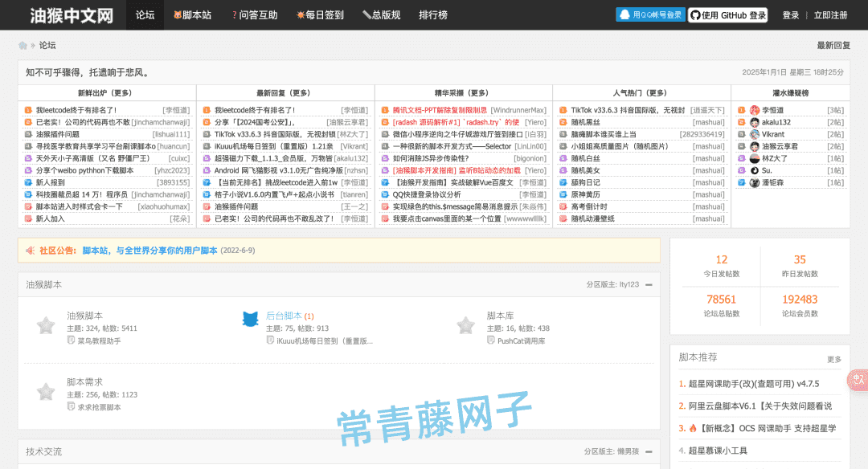This screenshot has width=868, height=469.
Task: Open the 论坛 nav tab
Action: tap(145, 15)
